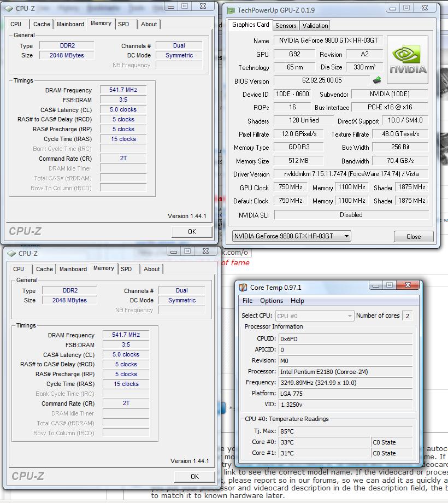Viewport: 448px width, 503px height.
Task: Click the lower CPU-Z title bar icon
Action: click(12, 254)
